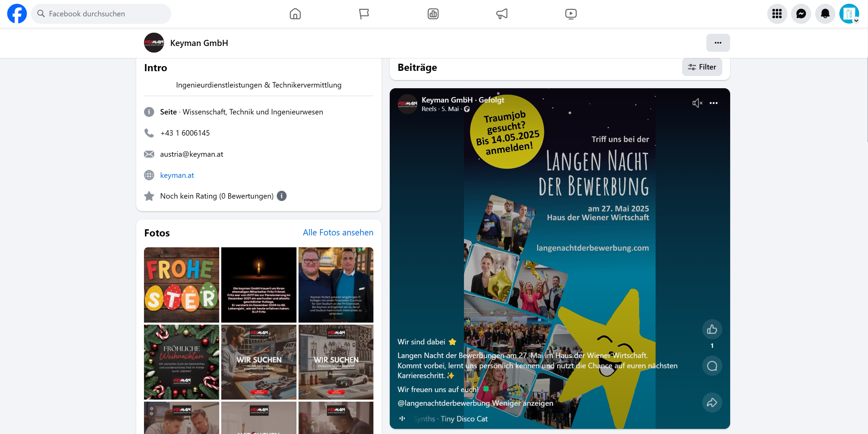
Task: Click the audio waveform icon
Action: click(402, 419)
